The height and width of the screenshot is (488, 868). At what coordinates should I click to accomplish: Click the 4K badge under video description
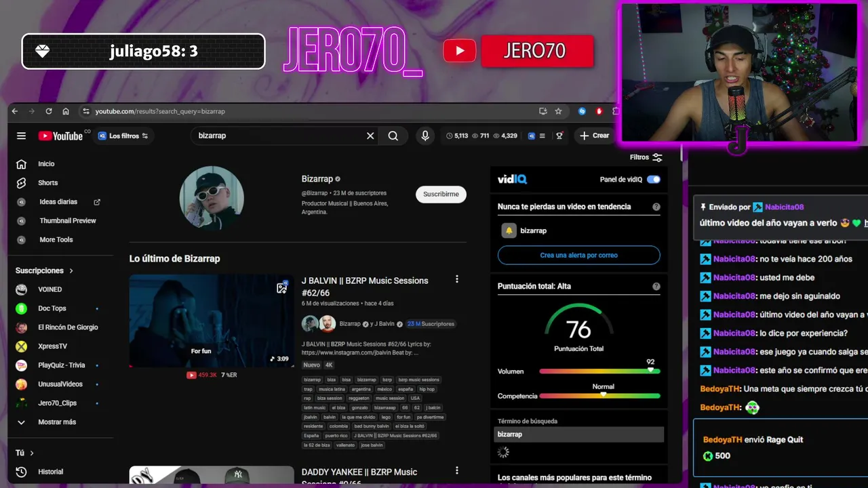[x=329, y=365]
